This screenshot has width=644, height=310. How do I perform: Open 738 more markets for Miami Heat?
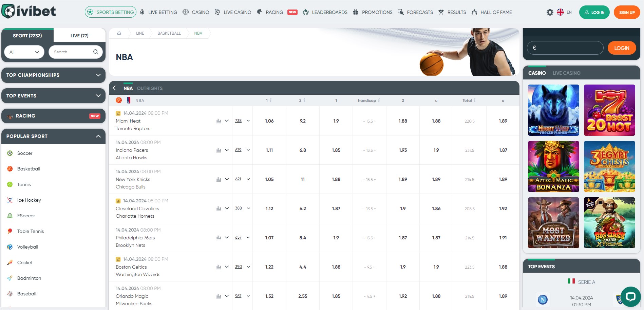click(x=239, y=121)
